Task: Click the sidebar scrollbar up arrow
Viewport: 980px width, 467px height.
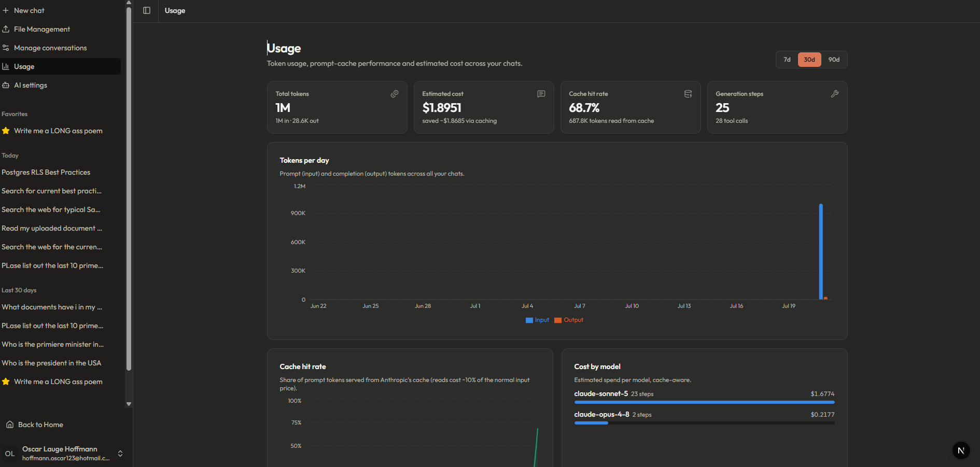Action: (129, 3)
